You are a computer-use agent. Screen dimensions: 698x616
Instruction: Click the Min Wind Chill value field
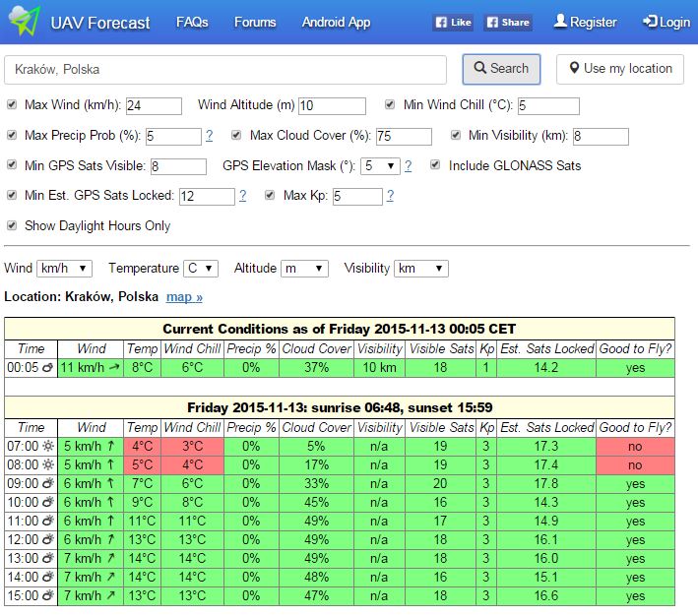click(549, 106)
